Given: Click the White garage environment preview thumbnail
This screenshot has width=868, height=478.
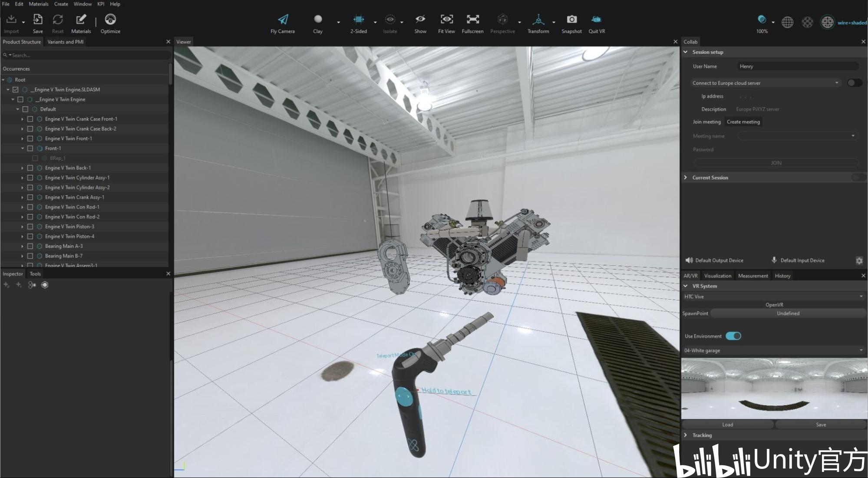Looking at the screenshot, I should [x=774, y=389].
